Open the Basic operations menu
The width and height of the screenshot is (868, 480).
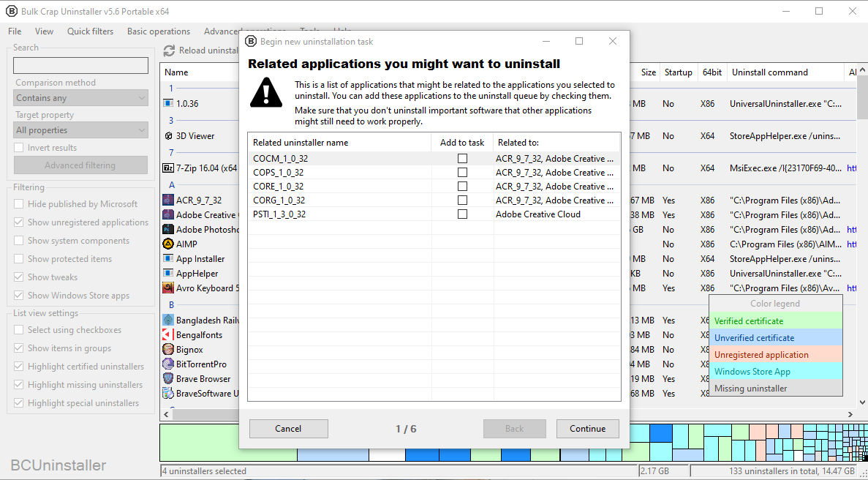159,31
